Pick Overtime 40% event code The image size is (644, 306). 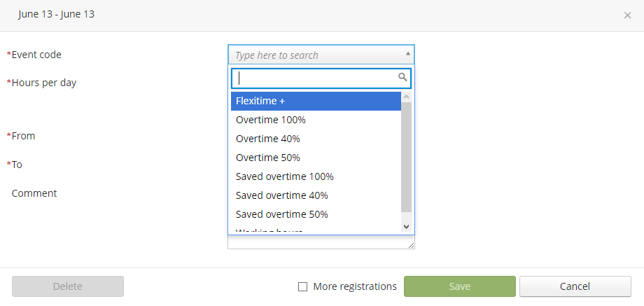tap(316, 139)
